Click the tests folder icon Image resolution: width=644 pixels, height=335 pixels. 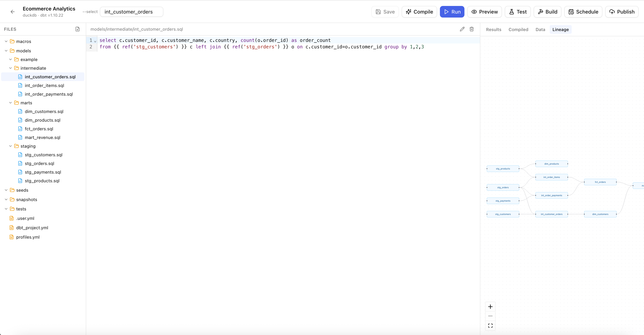pyautogui.click(x=12, y=209)
